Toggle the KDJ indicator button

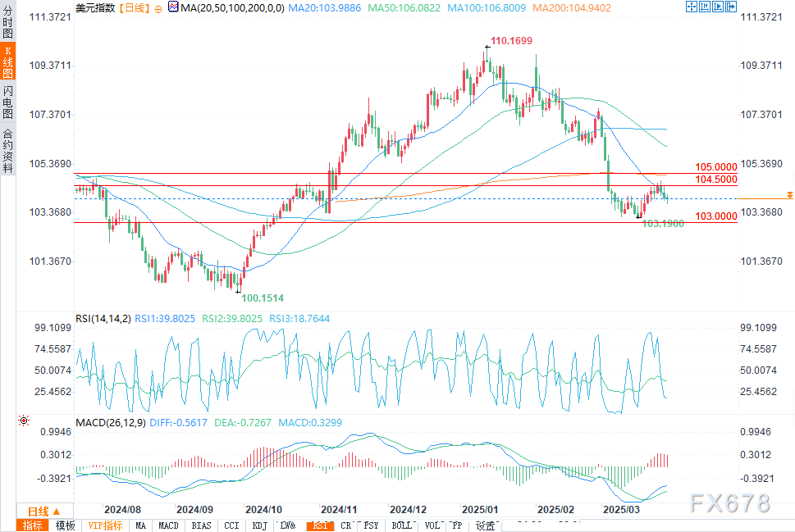click(259, 525)
